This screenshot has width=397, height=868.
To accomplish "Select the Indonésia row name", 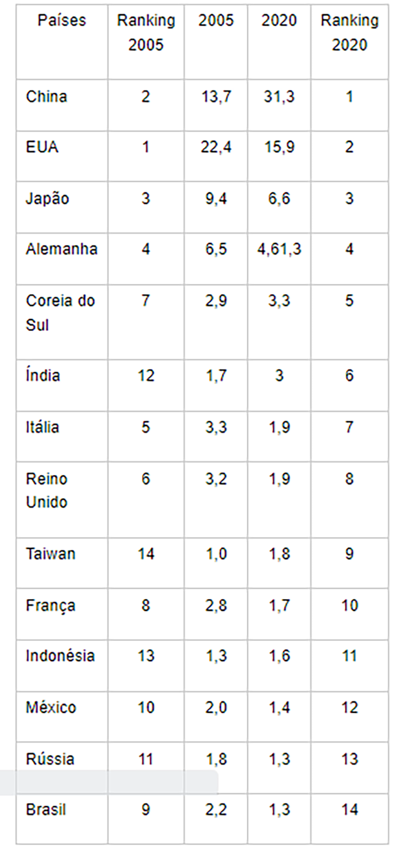I will click(60, 656).
